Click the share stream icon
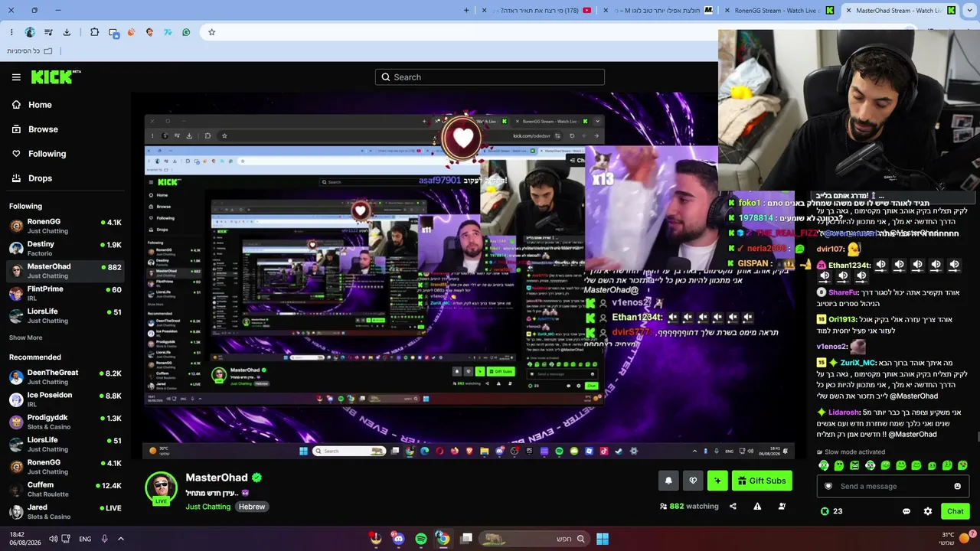Screen dimensions: 980x551 pos(733,506)
